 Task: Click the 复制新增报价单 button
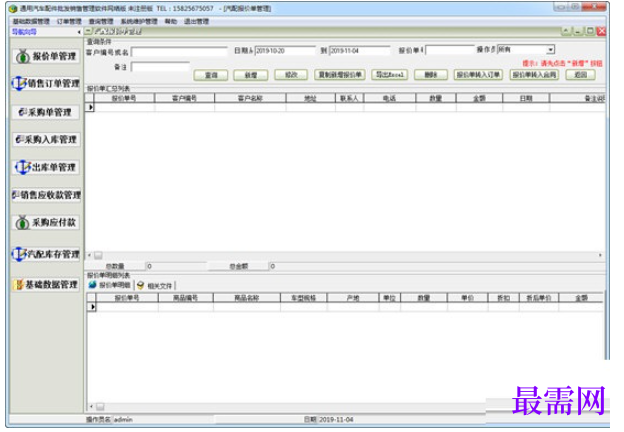(x=340, y=74)
